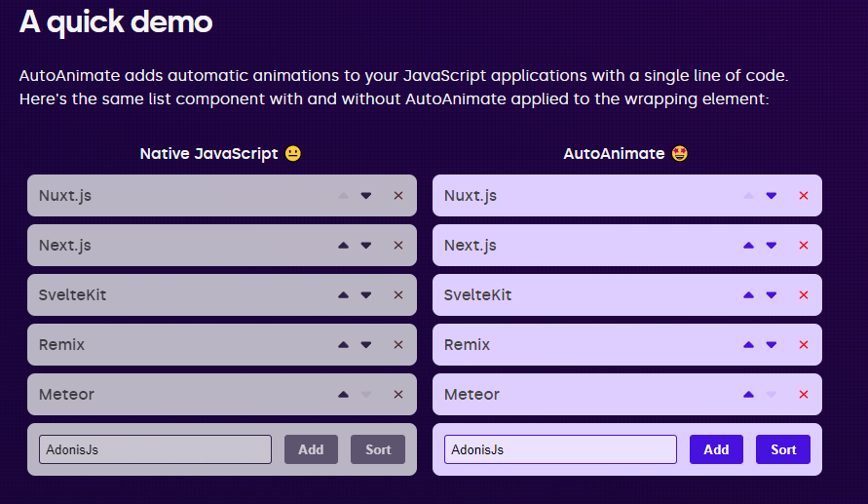Sort the AutoAnimate list
The height and width of the screenshot is (504, 868).
(783, 449)
